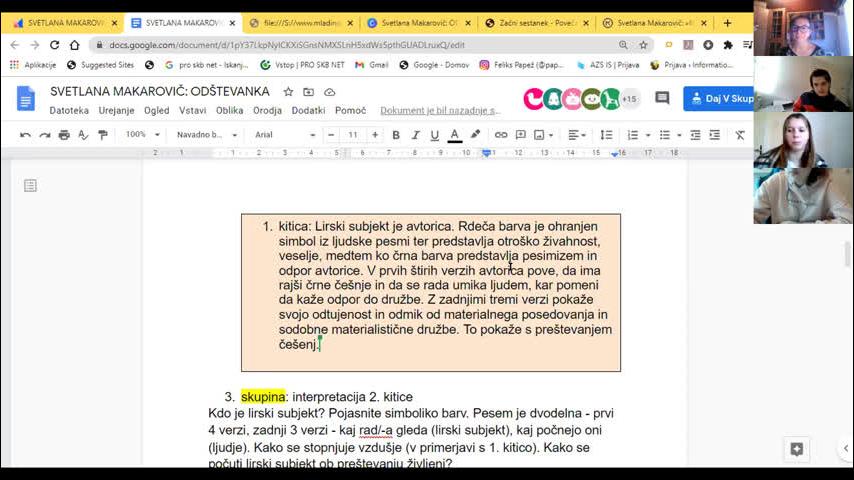The width and height of the screenshot is (854, 480).
Task: Choose the text color button
Action: (x=455, y=135)
